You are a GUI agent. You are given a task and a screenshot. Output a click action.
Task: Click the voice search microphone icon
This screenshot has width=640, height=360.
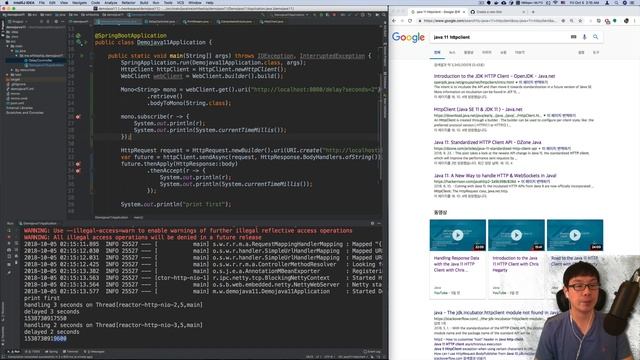[x=584, y=37]
